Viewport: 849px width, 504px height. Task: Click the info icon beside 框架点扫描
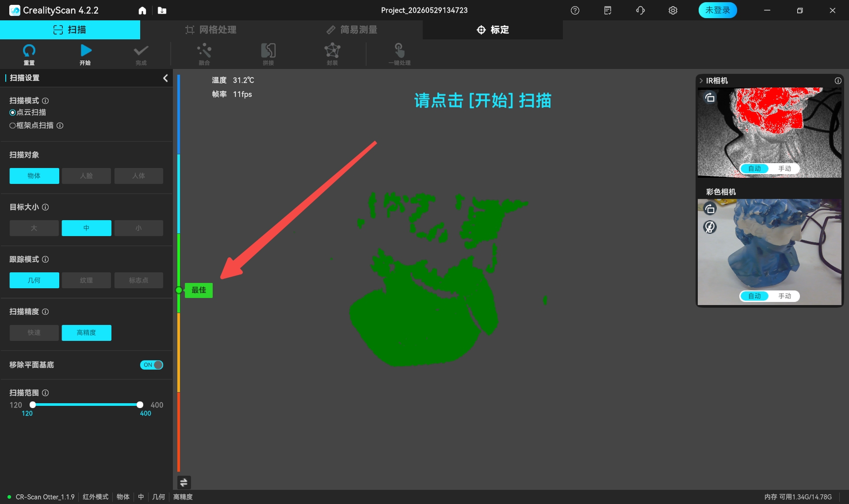pyautogui.click(x=60, y=126)
